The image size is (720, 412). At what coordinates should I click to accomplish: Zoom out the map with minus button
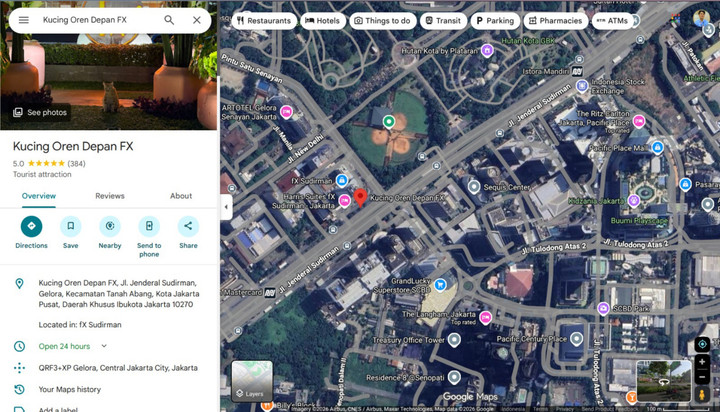click(x=702, y=378)
